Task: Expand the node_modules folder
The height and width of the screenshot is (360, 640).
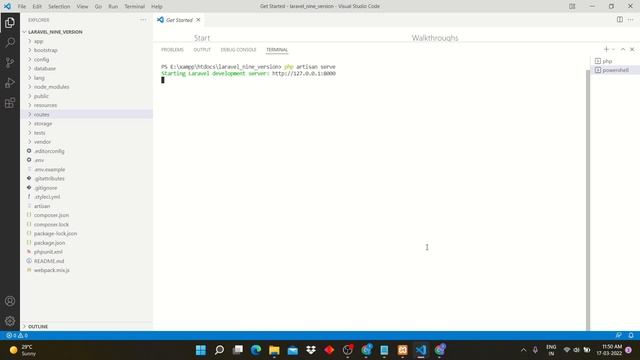Action: [87, 87]
